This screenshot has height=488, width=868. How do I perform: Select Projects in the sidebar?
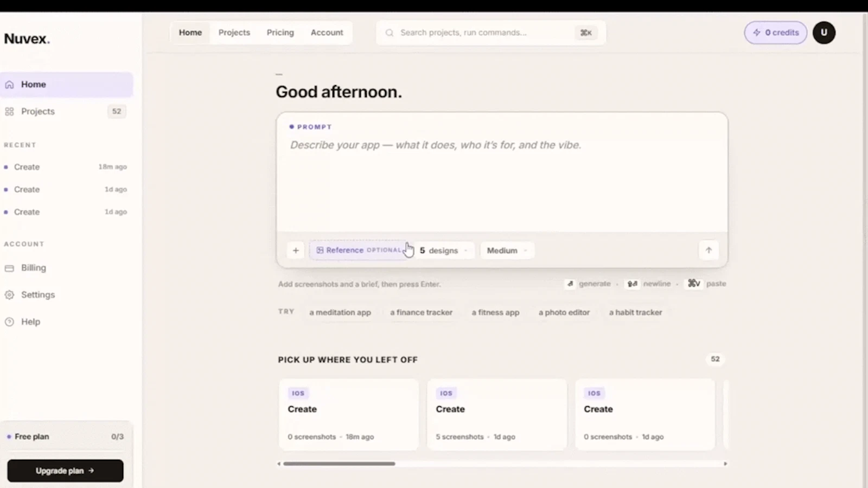66,111
